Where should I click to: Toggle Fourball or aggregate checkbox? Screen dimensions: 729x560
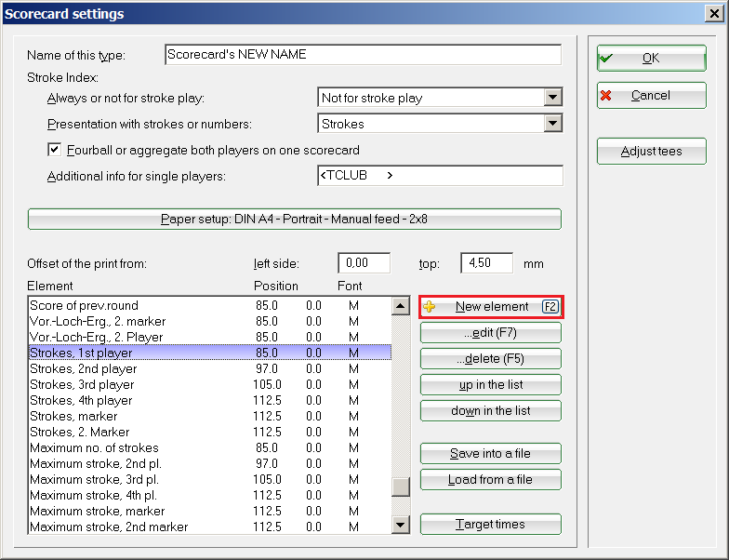click(x=54, y=150)
